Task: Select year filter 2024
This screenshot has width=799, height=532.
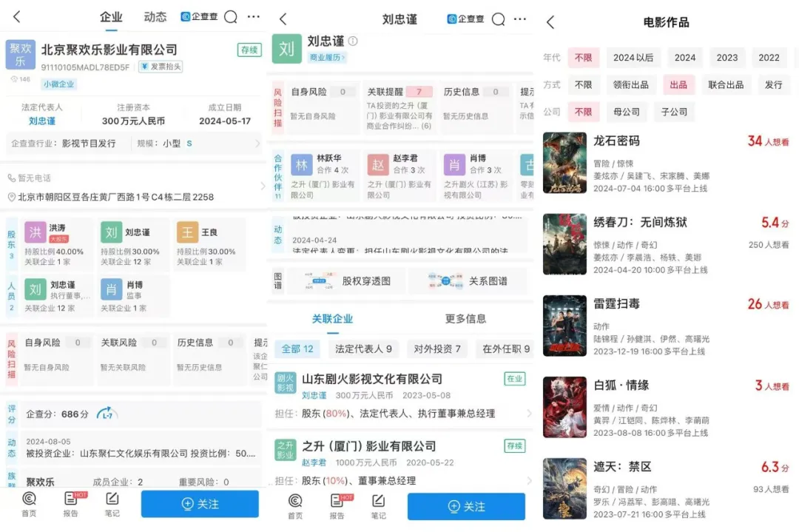Action: (x=685, y=58)
